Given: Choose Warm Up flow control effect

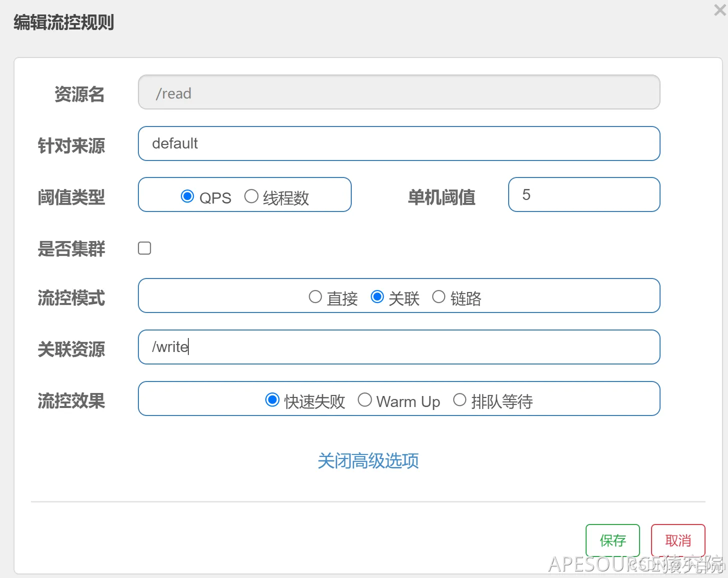Looking at the screenshot, I should point(365,400).
